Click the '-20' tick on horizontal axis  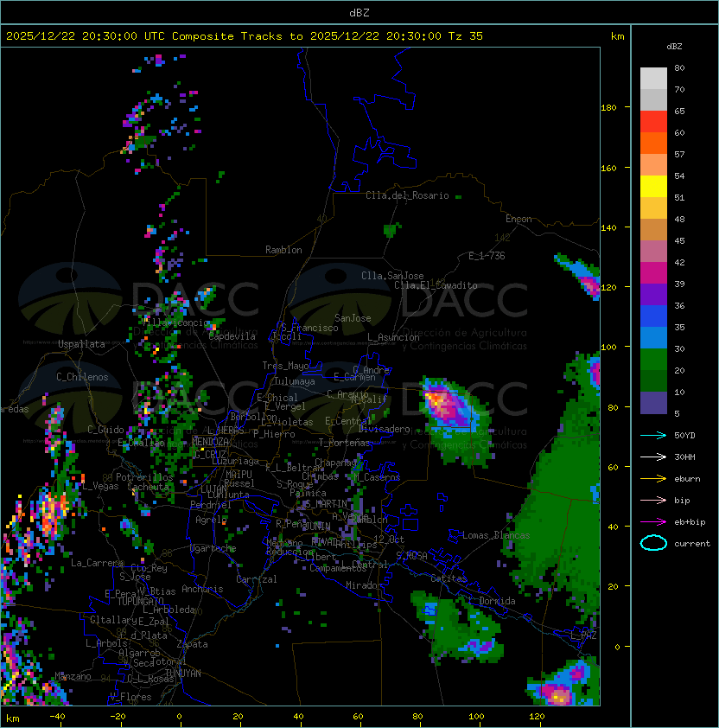[x=118, y=717]
